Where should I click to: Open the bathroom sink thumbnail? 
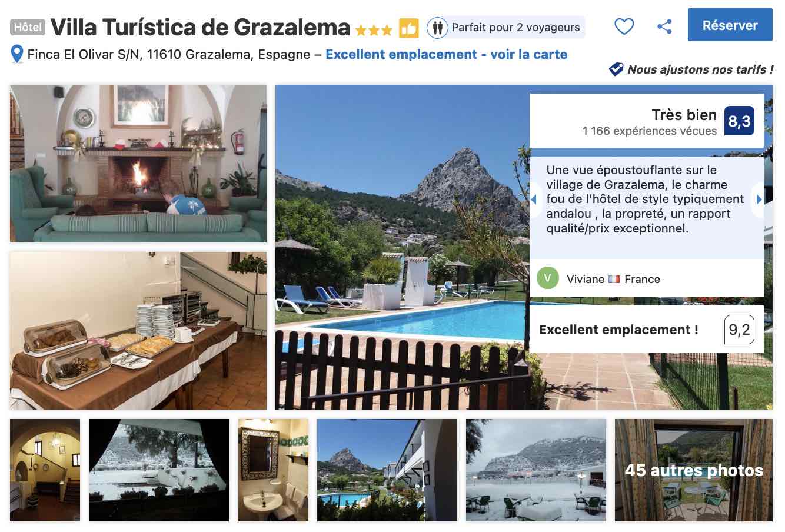pos(273,470)
